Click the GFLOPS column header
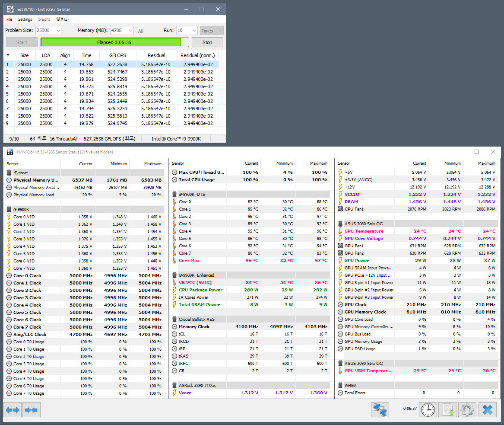Viewport: 504px width, 425px height. click(117, 55)
